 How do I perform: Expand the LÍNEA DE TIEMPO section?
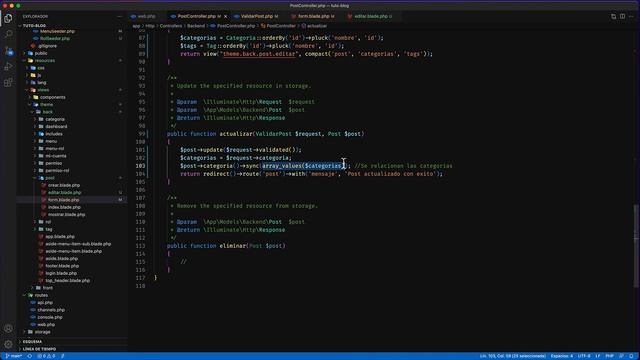(39, 349)
